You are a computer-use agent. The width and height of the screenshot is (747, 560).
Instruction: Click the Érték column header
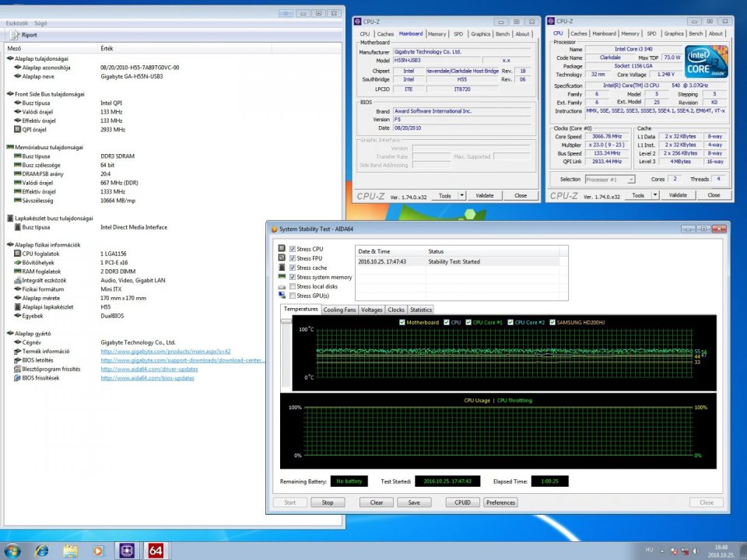click(185, 48)
